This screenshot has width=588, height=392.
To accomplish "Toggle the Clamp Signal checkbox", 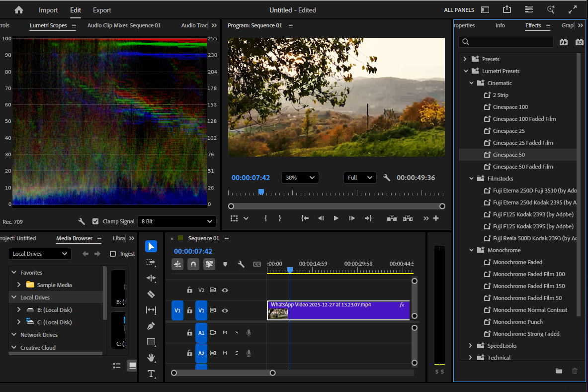I will click(95, 221).
